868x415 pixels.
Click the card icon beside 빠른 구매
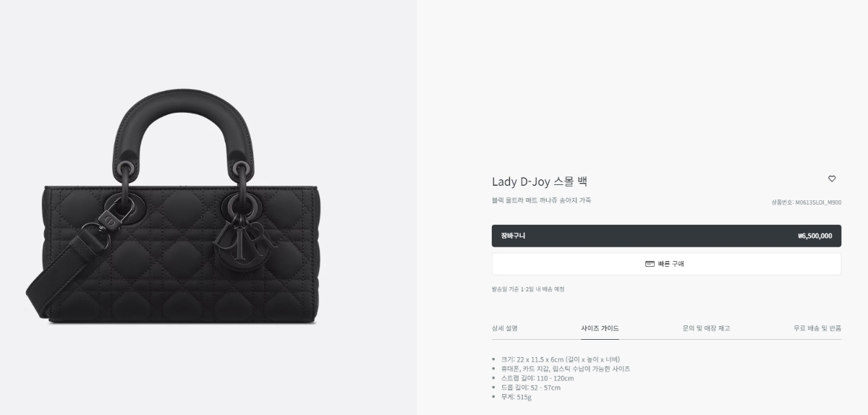tap(650, 264)
